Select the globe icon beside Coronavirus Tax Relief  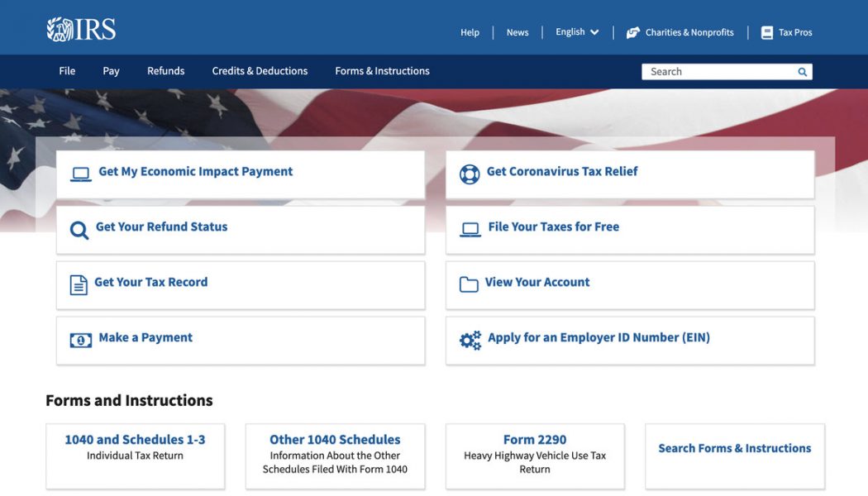point(470,174)
